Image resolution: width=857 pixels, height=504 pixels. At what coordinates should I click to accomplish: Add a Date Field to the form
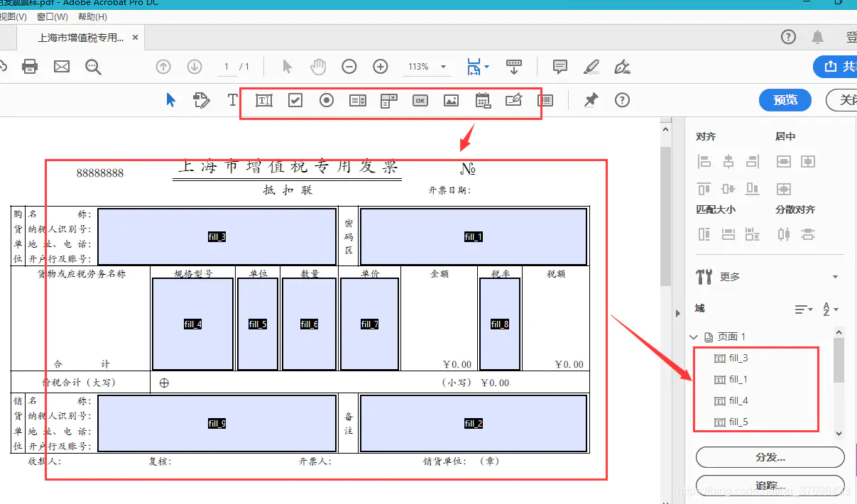pyautogui.click(x=483, y=100)
